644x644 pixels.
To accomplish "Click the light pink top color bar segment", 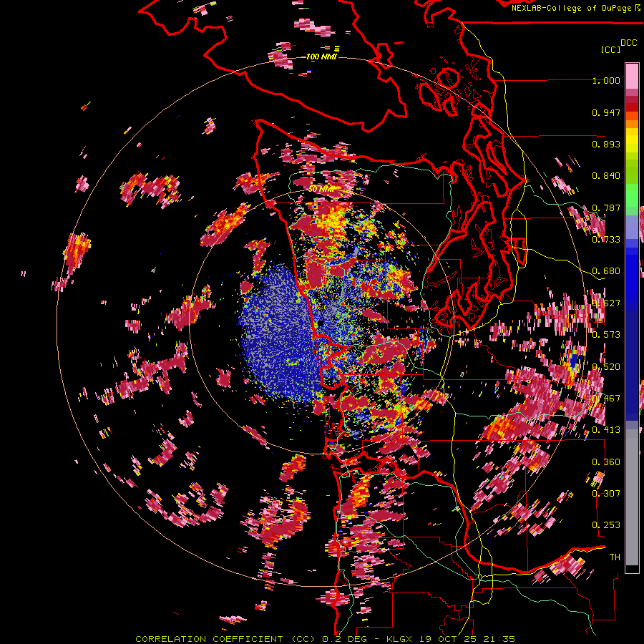I will point(632,76).
